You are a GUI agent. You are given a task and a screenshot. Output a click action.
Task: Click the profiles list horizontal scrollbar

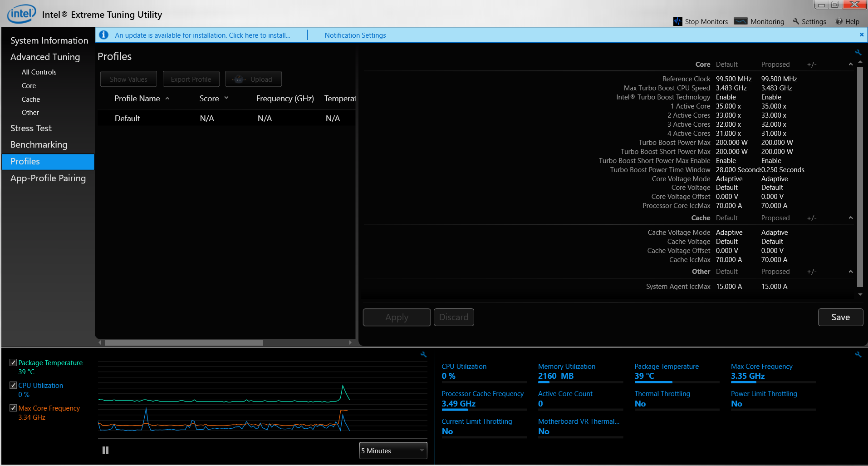184,343
